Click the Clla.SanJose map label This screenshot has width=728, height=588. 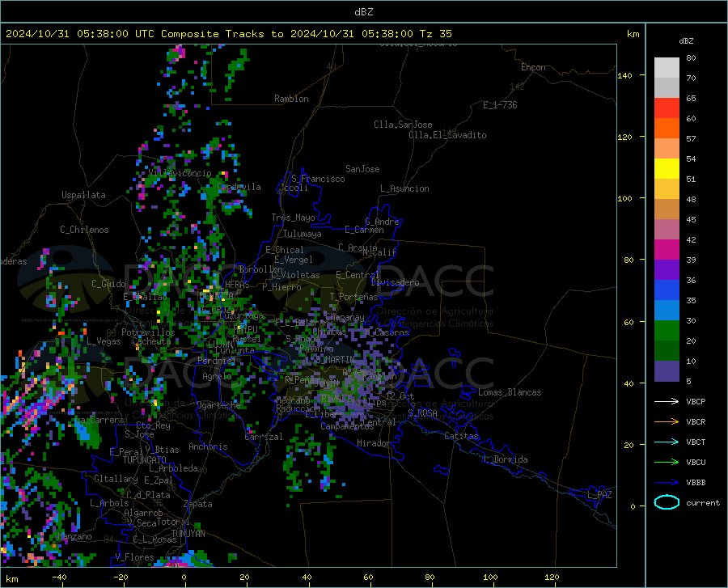tap(403, 125)
